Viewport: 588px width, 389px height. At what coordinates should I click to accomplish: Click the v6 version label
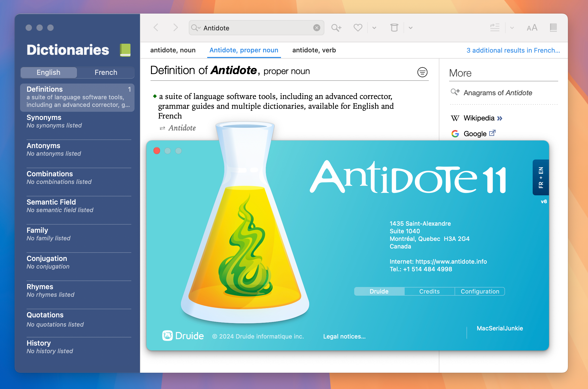(x=544, y=202)
